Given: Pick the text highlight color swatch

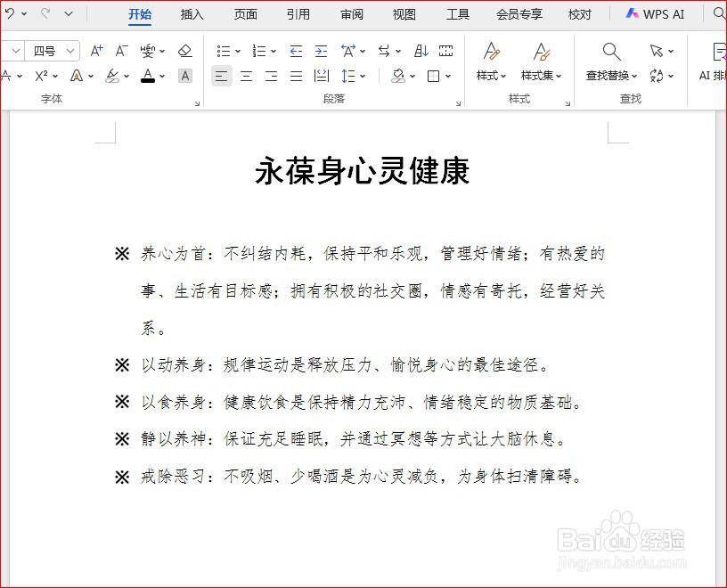Looking at the screenshot, I should (x=114, y=76).
